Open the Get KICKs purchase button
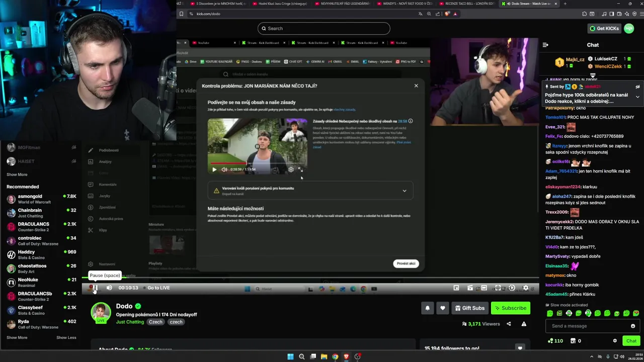 [x=604, y=29]
